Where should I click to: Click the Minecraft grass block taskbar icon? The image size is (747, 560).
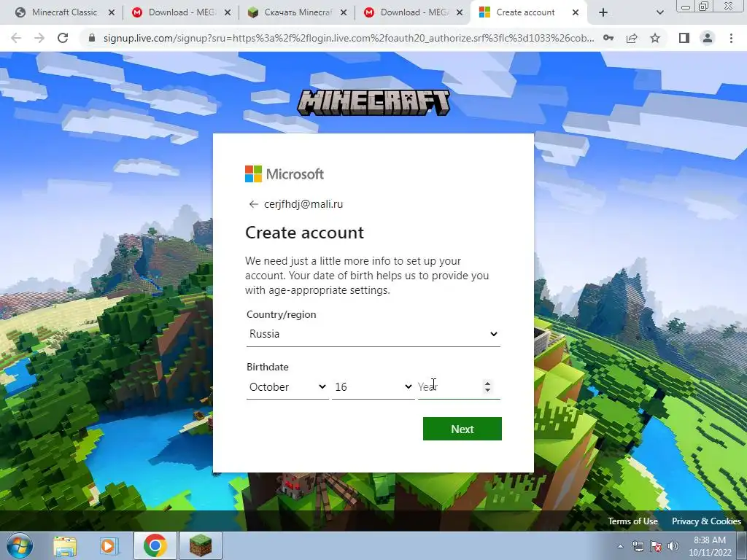201,545
